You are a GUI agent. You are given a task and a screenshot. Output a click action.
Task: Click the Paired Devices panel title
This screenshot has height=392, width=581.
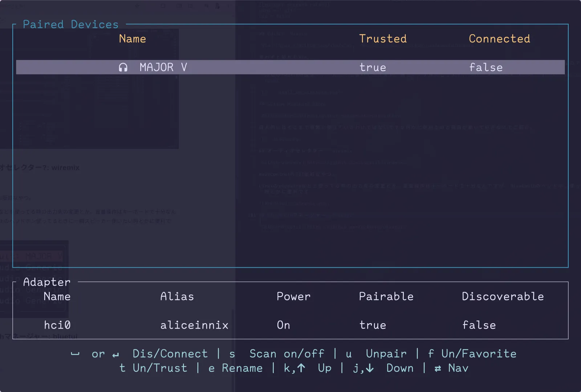pos(71,24)
